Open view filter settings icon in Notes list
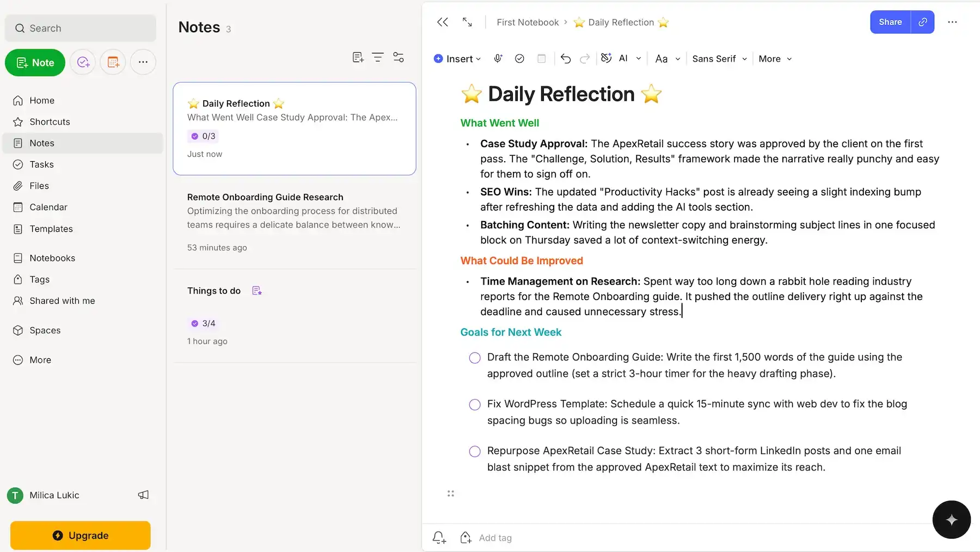The height and width of the screenshot is (552, 980). (x=399, y=57)
